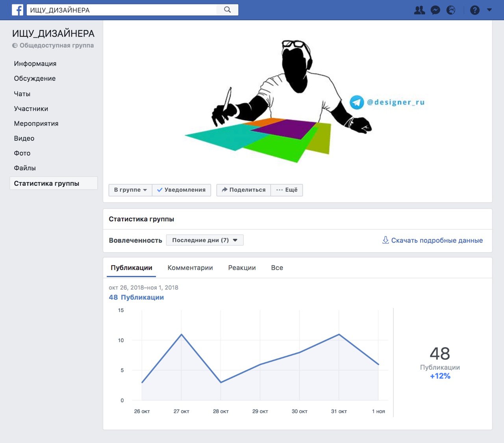Click the +12% growth figure
The image size is (504, 443).
tap(440, 376)
